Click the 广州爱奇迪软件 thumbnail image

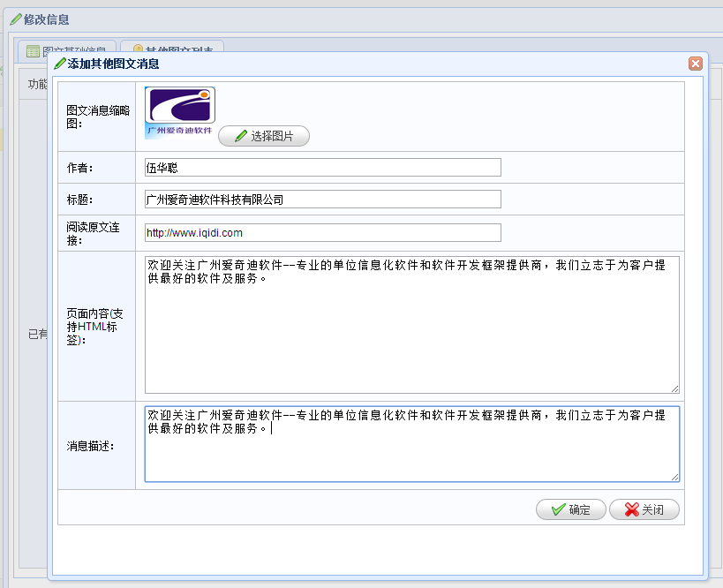pos(180,112)
